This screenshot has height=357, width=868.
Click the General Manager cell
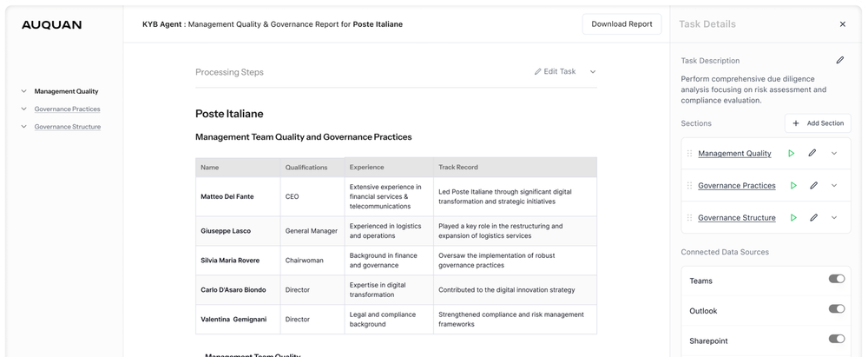pyautogui.click(x=312, y=230)
